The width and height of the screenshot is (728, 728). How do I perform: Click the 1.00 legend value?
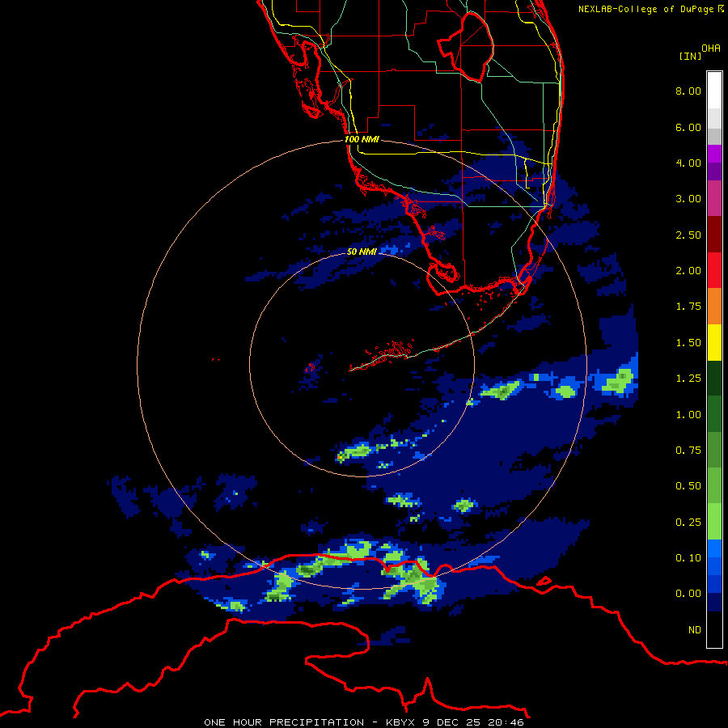tap(688, 415)
